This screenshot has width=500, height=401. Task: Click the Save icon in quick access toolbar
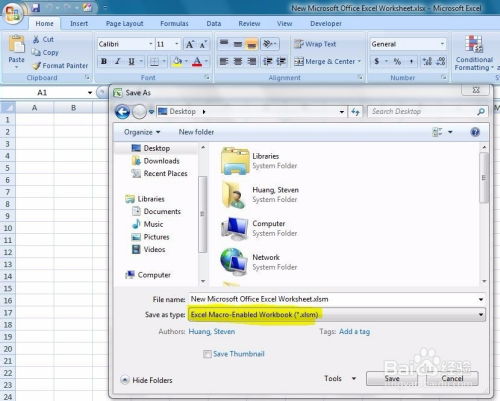click(36, 7)
